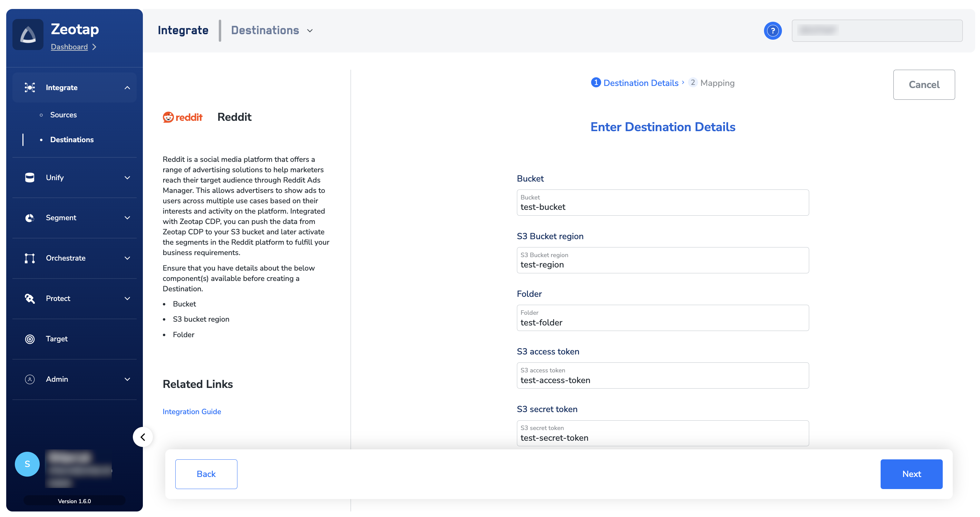The width and height of the screenshot is (980, 517).
Task: Click the Orchestrate sidebar icon
Action: pos(30,258)
